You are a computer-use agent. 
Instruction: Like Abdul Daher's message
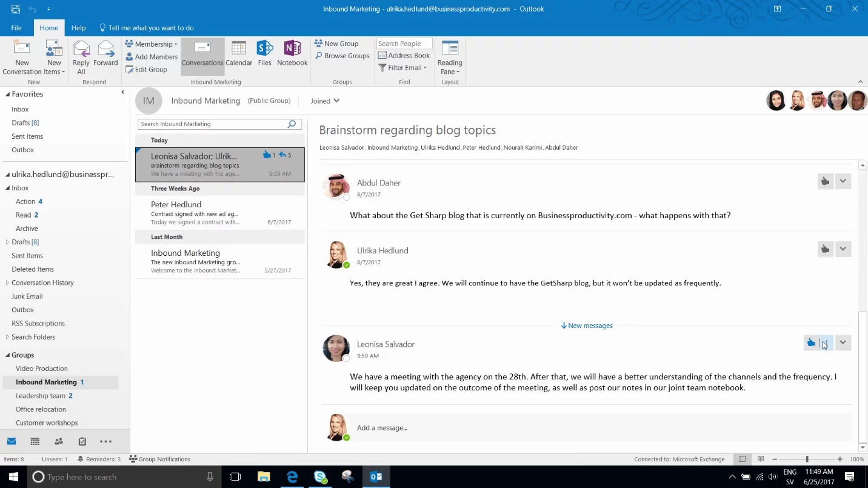825,181
